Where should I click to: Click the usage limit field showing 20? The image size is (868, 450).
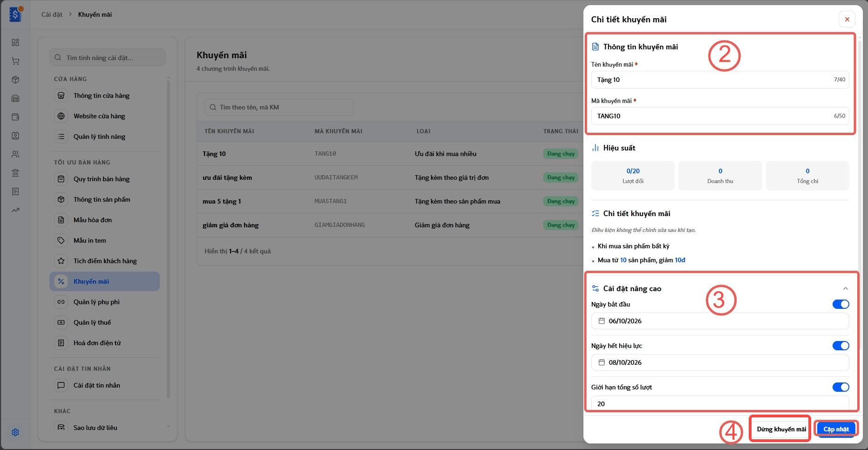[x=720, y=403]
